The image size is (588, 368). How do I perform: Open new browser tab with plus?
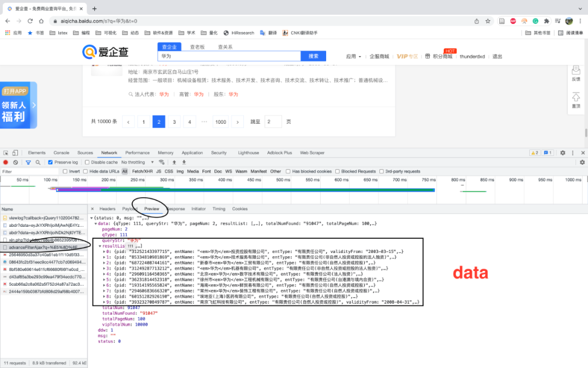click(95, 9)
